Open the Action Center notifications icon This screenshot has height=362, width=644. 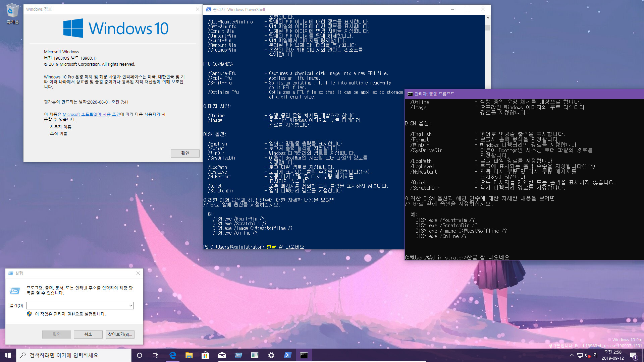click(633, 355)
